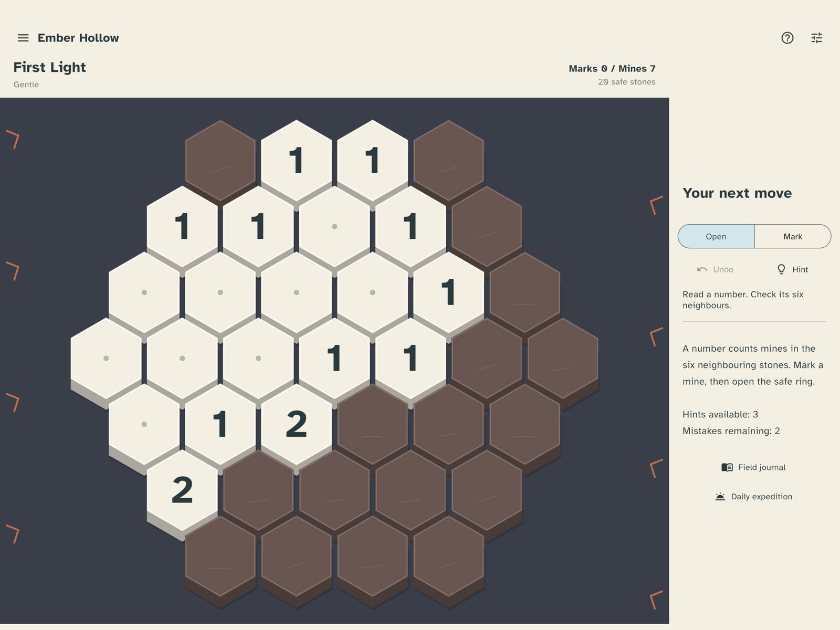
Task: Click the Hint lightbulb icon
Action: pos(781,269)
